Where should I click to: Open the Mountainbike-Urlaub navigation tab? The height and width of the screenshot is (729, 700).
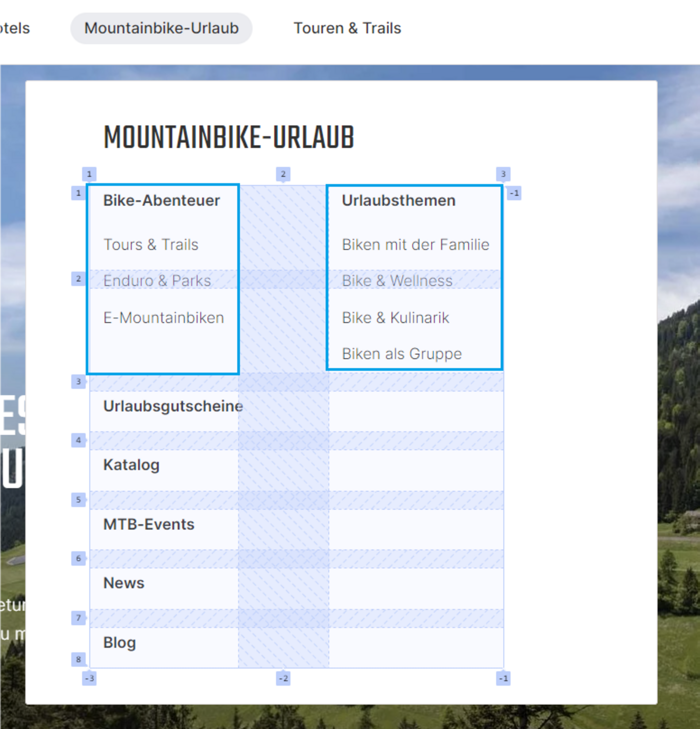point(161,28)
